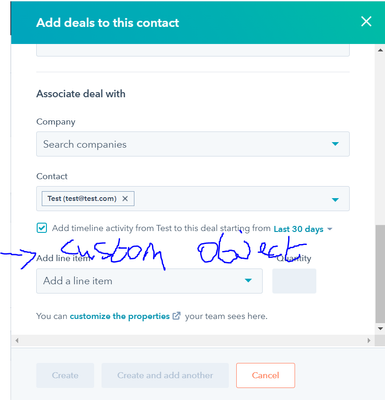This screenshot has width=385, height=400.
Task: Click the left arrow of horizontal scrollbar
Action: coord(17,341)
